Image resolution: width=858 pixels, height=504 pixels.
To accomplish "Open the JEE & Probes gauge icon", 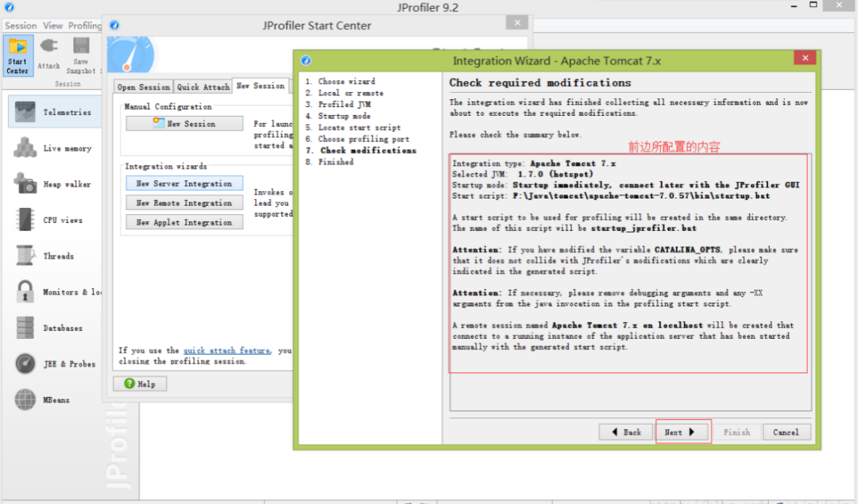I will (x=25, y=364).
